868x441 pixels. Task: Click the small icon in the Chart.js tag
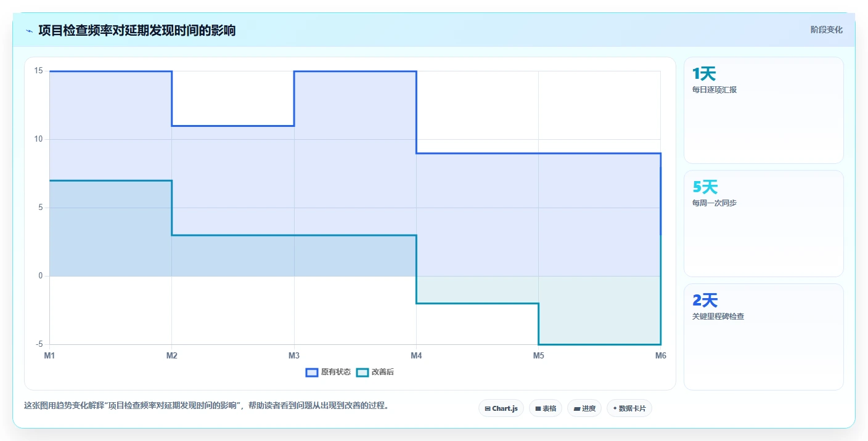[x=488, y=408]
